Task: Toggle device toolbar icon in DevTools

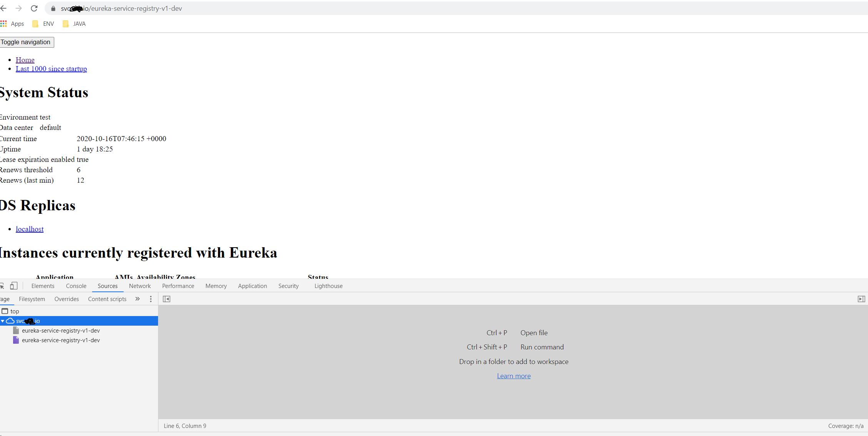Action: tap(14, 286)
